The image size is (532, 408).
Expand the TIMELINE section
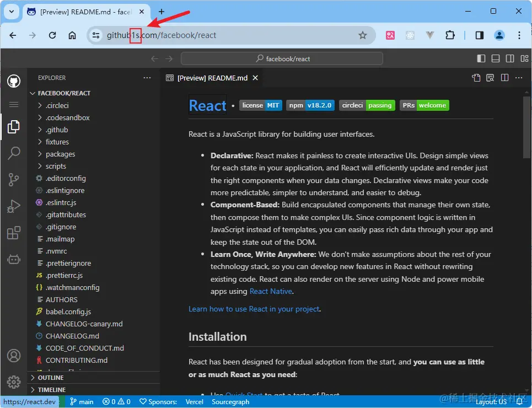94,390
